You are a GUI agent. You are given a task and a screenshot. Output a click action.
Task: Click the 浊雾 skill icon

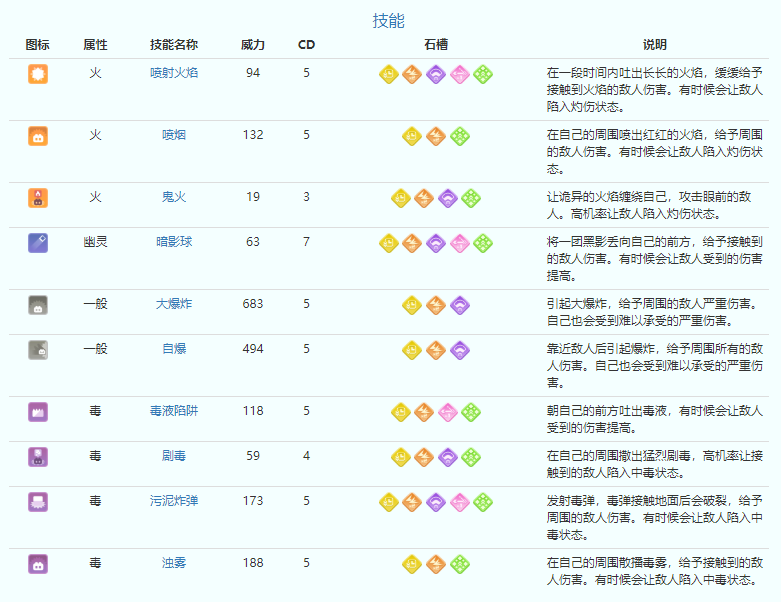tap(38, 564)
